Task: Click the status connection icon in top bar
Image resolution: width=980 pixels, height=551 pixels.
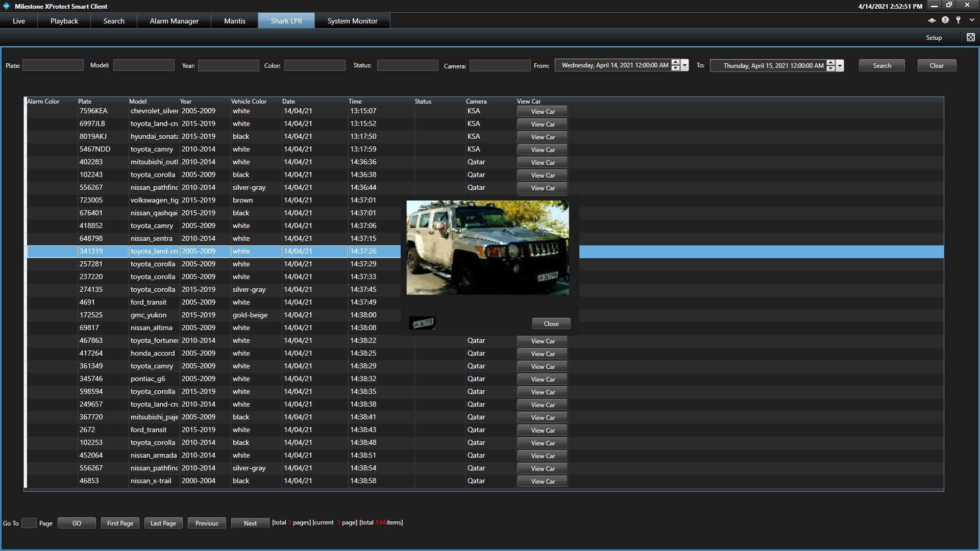Action: pyautogui.click(x=932, y=20)
